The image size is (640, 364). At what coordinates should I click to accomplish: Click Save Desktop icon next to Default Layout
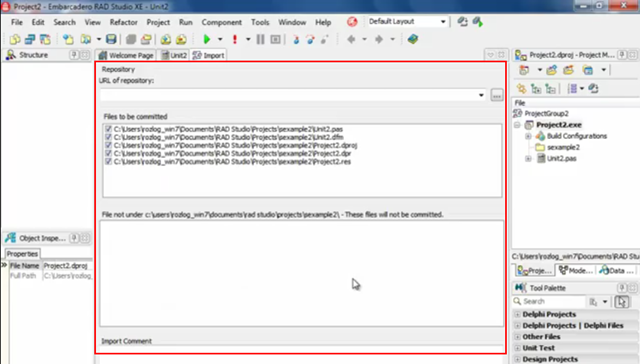pos(462,22)
